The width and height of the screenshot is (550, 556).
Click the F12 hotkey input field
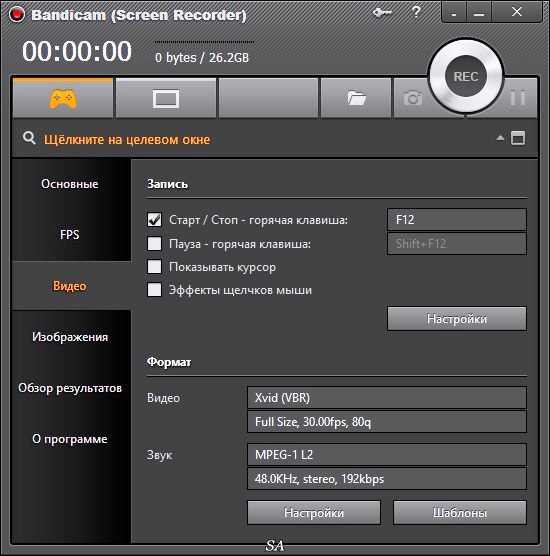point(457,219)
